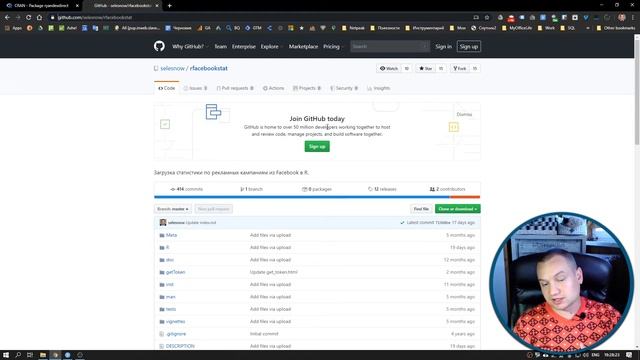This screenshot has width=640, height=360.
Task: Switch to the Actions tab
Action: (x=273, y=88)
